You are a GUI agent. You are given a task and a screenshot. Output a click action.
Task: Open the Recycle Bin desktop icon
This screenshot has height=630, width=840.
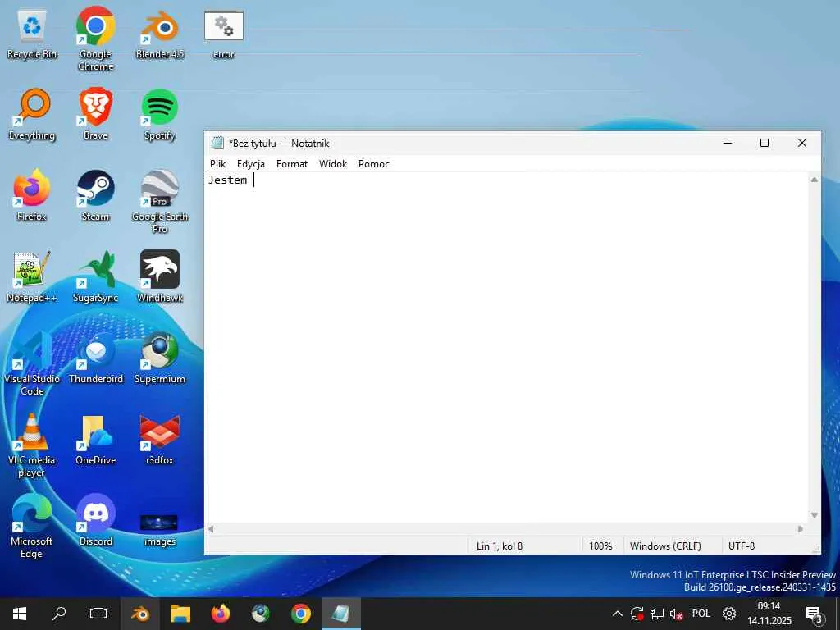pyautogui.click(x=32, y=34)
